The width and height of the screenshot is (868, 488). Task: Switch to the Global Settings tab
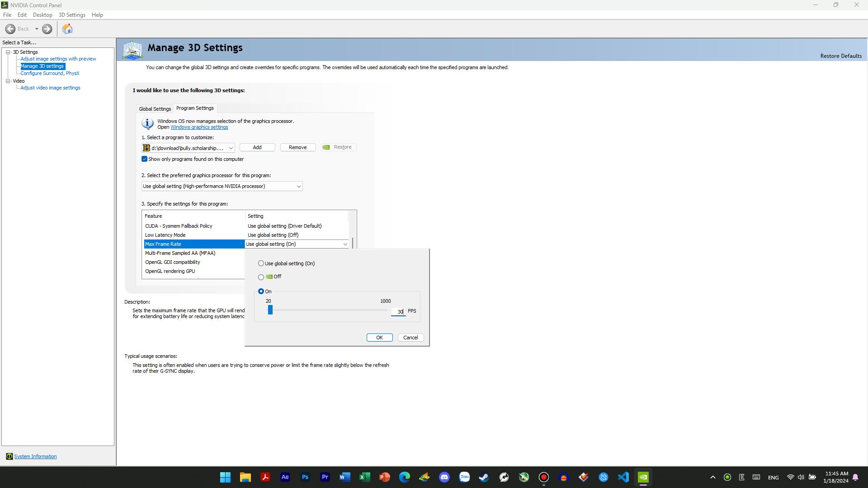[x=155, y=109]
